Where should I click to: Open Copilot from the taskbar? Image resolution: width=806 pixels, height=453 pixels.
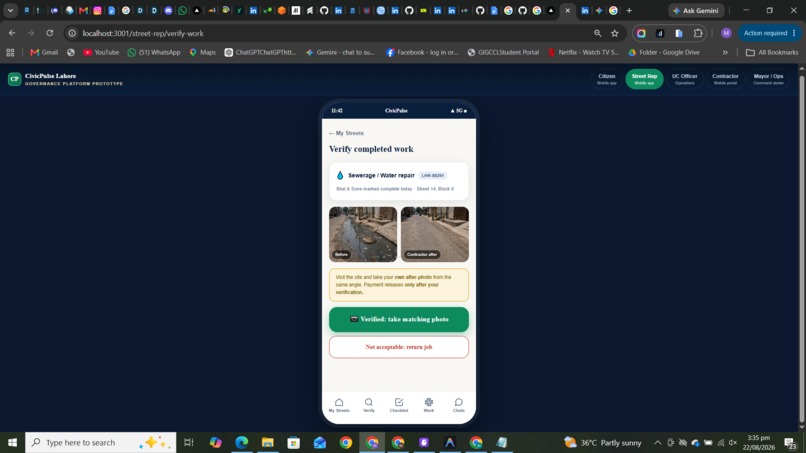click(x=215, y=442)
